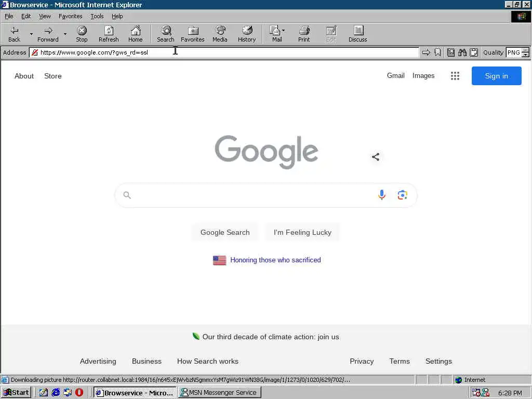Expand the Forward button dropdown arrow
The image size is (532, 399).
coord(65,34)
